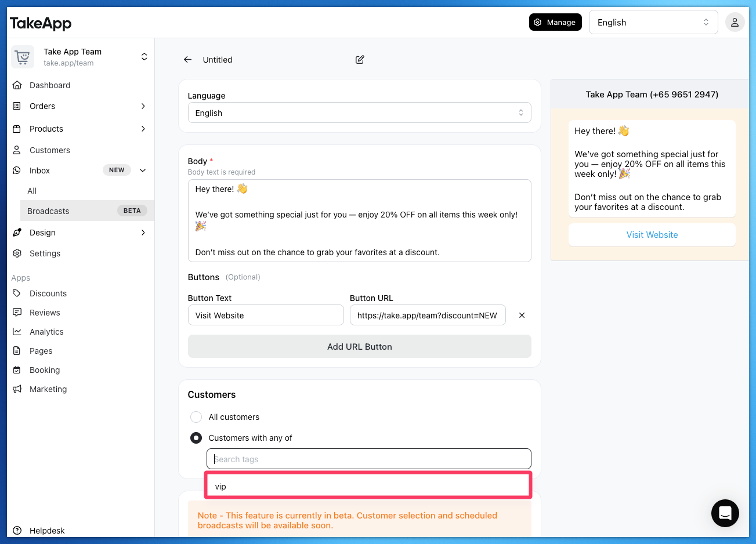This screenshot has width=756, height=544.
Task: Click the Untitled broadcast title text
Action: (218, 60)
